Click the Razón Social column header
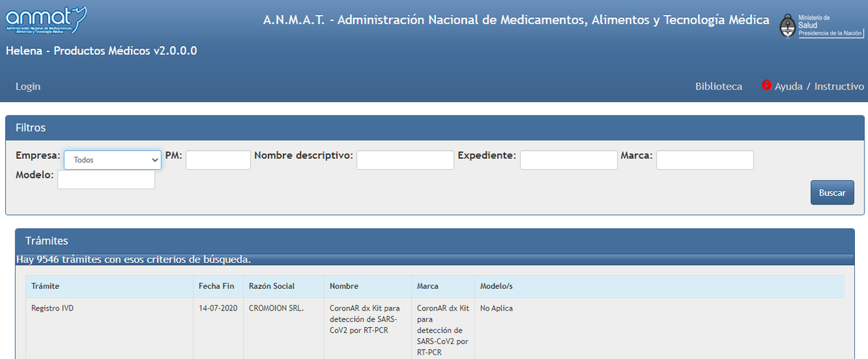Screen dimensions: 868x359 coord(284,286)
